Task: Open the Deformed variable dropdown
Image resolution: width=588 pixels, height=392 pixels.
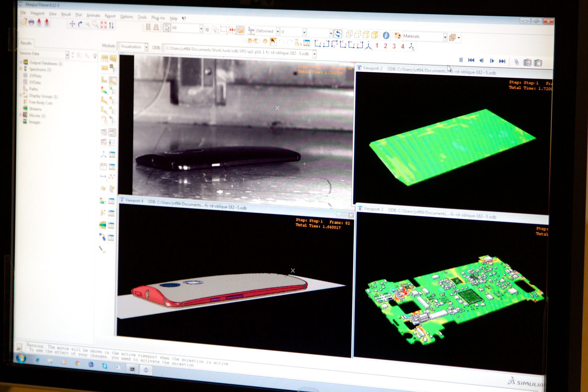Action: [277, 31]
